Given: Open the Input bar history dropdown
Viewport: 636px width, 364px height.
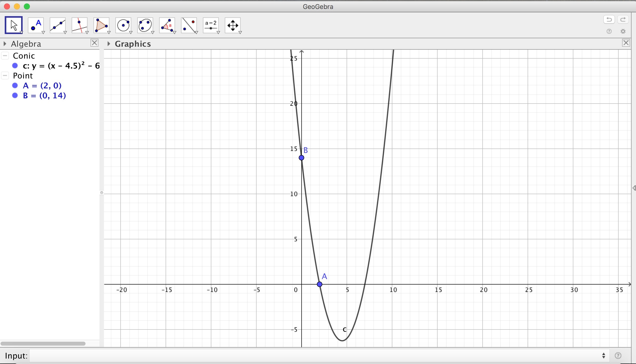Looking at the screenshot, I should tap(604, 356).
